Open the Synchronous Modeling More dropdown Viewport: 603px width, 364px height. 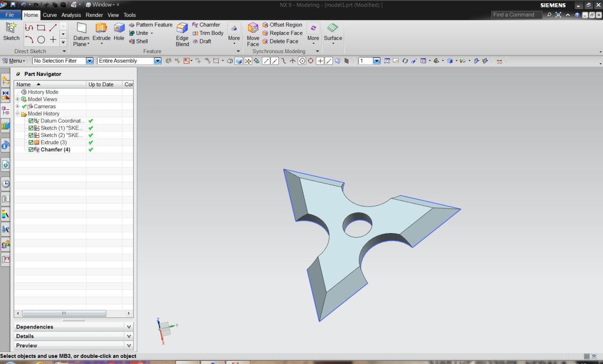click(313, 34)
